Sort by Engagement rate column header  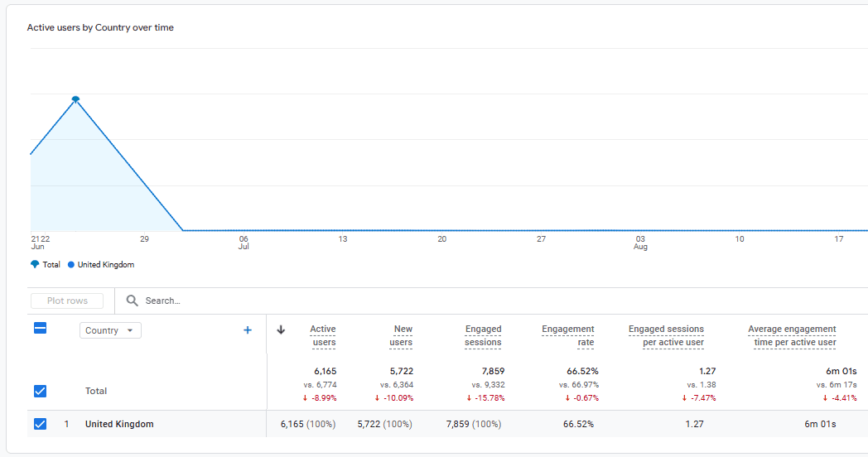pyautogui.click(x=567, y=335)
